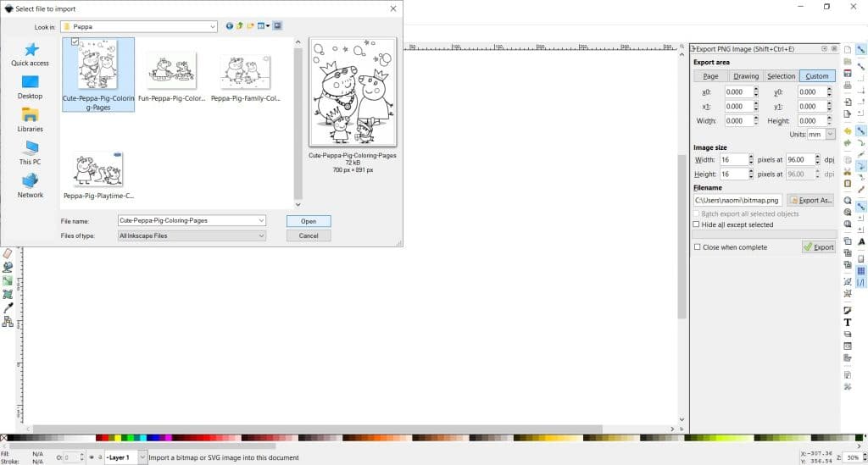Click the Duplicate object icon
This screenshot has height=465, width=868.
pos(848,241)
